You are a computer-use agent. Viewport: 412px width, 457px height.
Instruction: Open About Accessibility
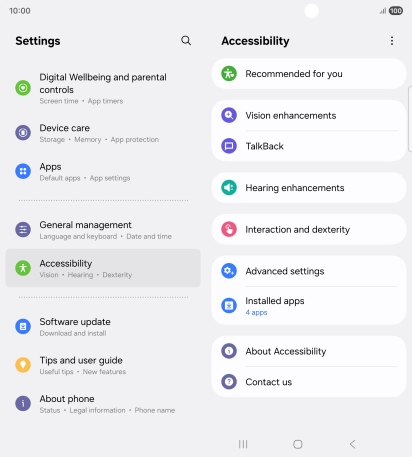(x=309, y=351)
